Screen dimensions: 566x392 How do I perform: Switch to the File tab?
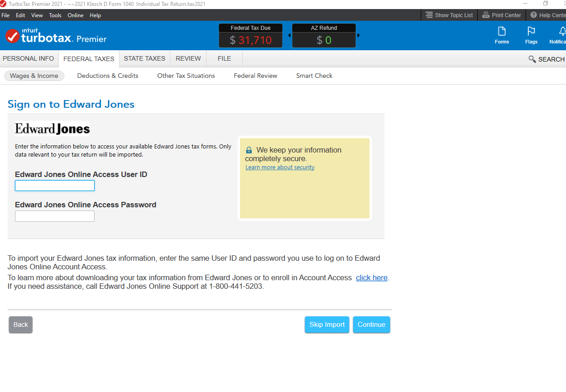pyautogui.click(x=224, y=58)
